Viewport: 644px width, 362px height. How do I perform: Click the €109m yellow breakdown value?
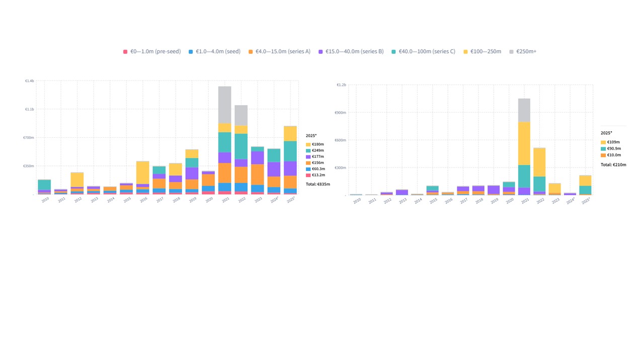613,142
